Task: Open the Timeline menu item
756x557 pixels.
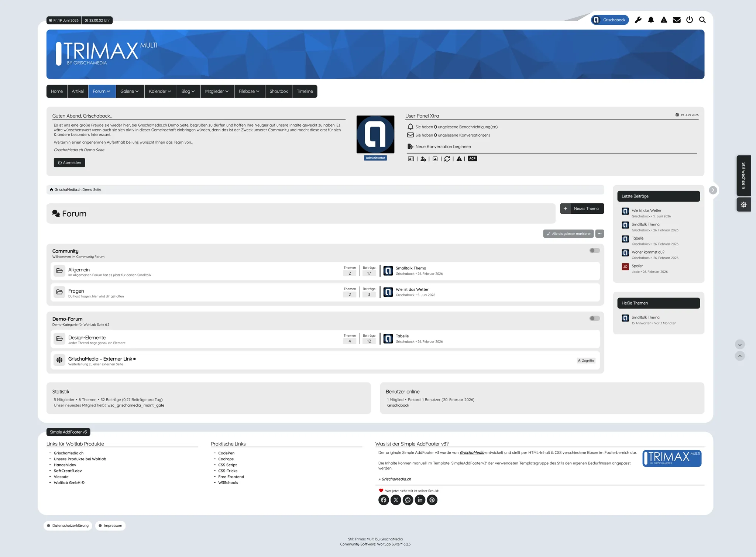Action: pyautogui.click(x=305, y=91)
